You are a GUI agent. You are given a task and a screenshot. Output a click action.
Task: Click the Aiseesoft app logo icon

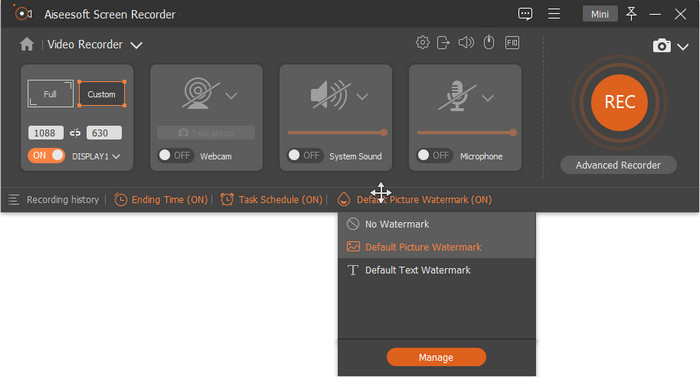tap(22, 14)
